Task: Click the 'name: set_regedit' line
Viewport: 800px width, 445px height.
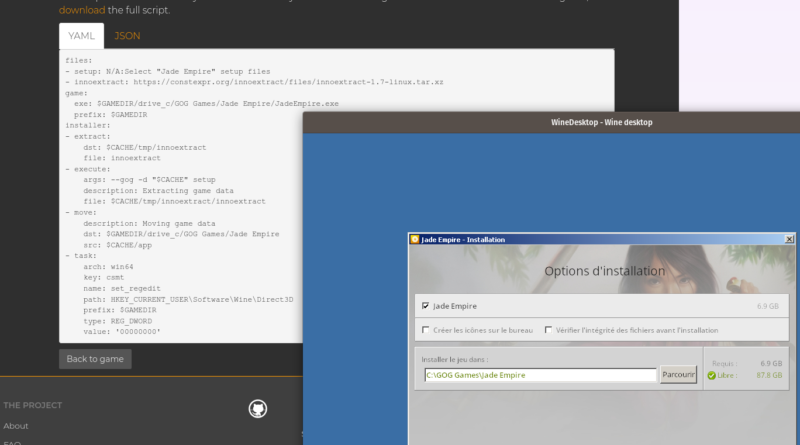Action: [x=122, y=288]
